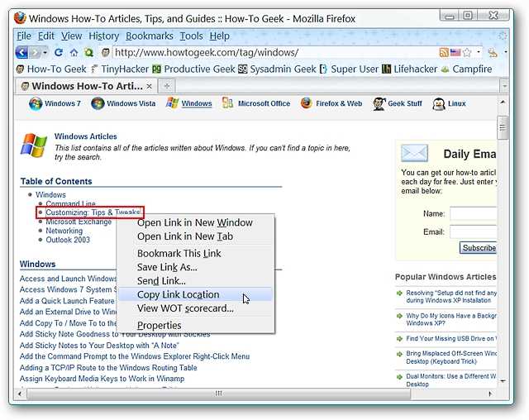Click the Back navigation arrow button

(21, 52)
